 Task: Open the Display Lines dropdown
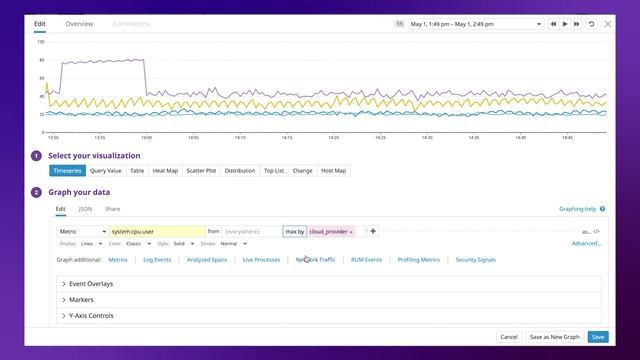pyautogui.click(x=91, y=244)
